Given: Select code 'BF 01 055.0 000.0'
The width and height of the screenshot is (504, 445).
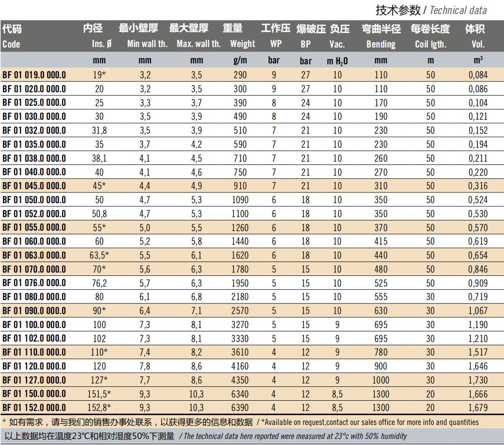Looking at the screenshot, I should 34,227.
